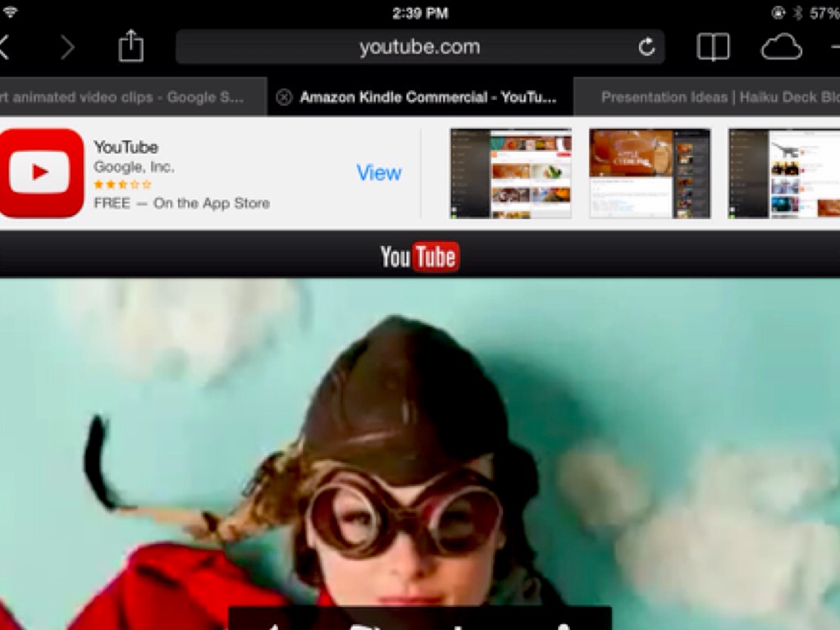
Task: Tap View in the app banner
Action: click(378, 173)
